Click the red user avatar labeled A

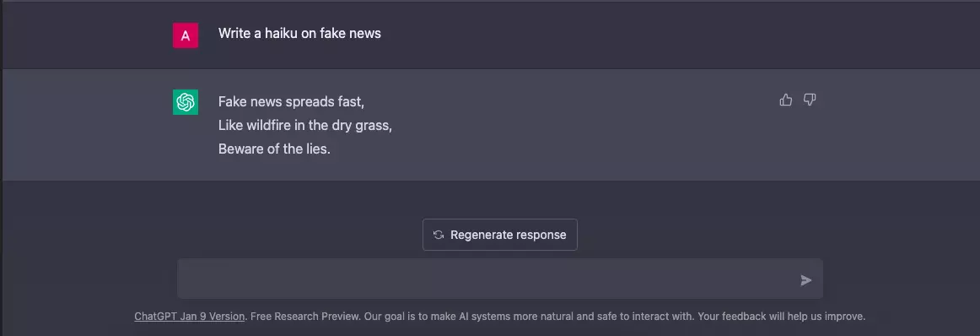point(186,35)
